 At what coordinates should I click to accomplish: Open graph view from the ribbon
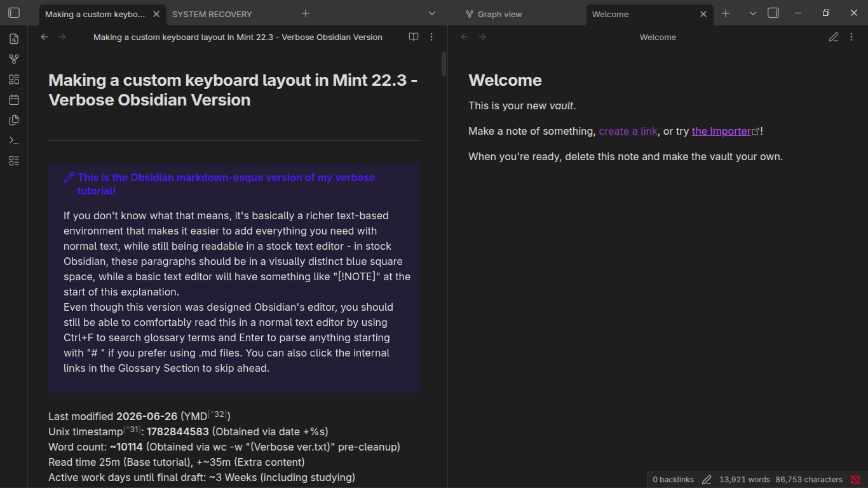pyautogui.click(x=14, y=59)
